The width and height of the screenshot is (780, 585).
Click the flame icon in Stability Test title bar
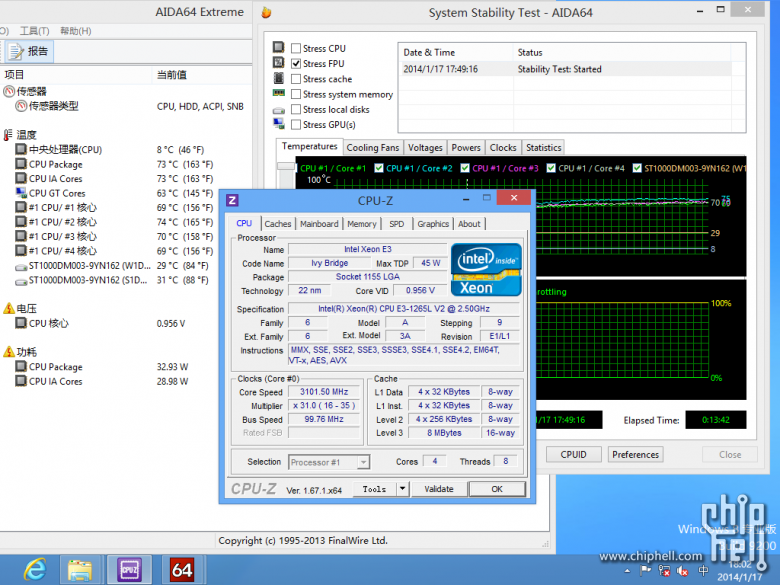tap(267, 12)
